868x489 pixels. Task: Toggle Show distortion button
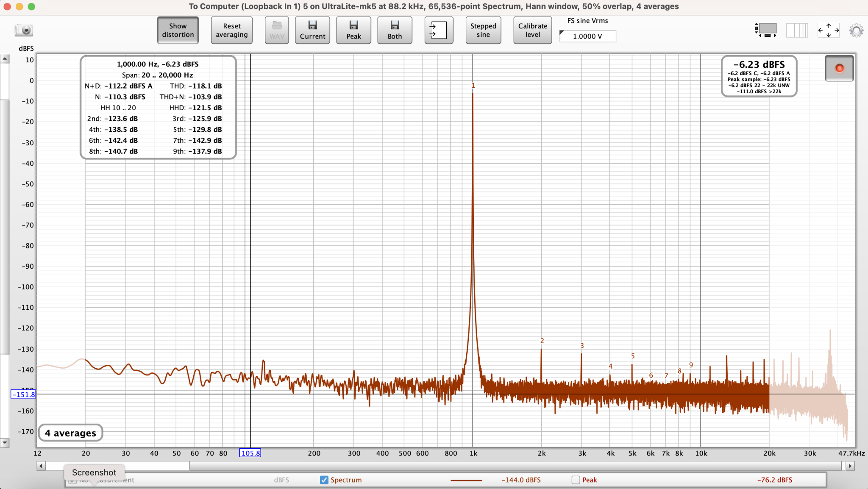178,30
